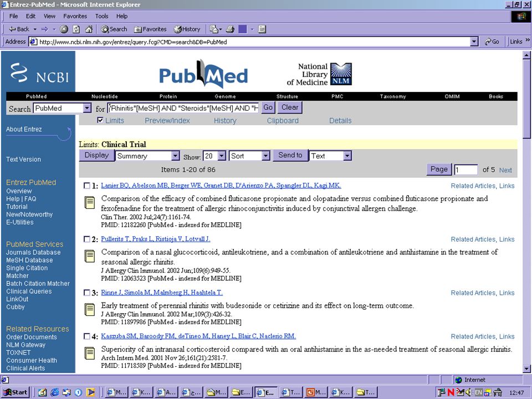The height and width of the screenshot is (399, 532).
Task: Open the Search database dropdown showing PubMed
Action: (x=62, y=108)
